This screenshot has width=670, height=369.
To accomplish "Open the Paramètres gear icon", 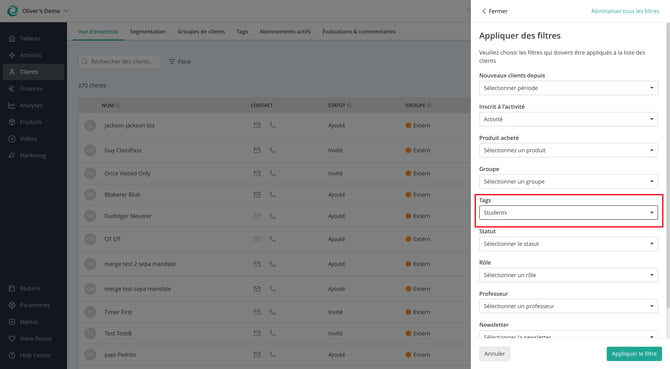I will tap(12, 305).
